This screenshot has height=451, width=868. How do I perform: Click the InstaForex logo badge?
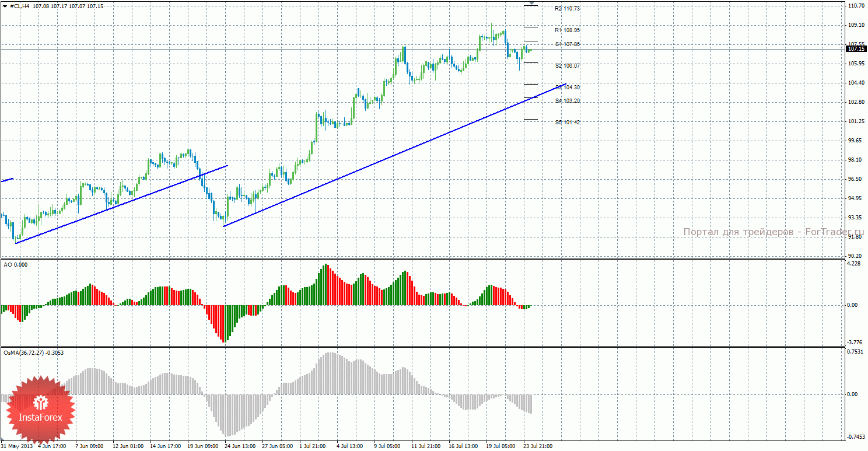pyautogui.click(x=40, y=409)
